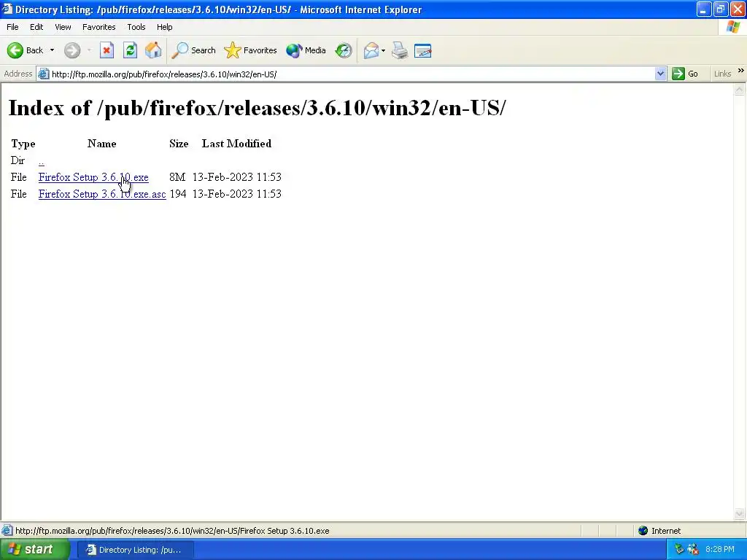Open the Favorites menu in the menu bar
The width and height of the screenshot is (747, 560).
pyautogui.click(x=98, y=27)
